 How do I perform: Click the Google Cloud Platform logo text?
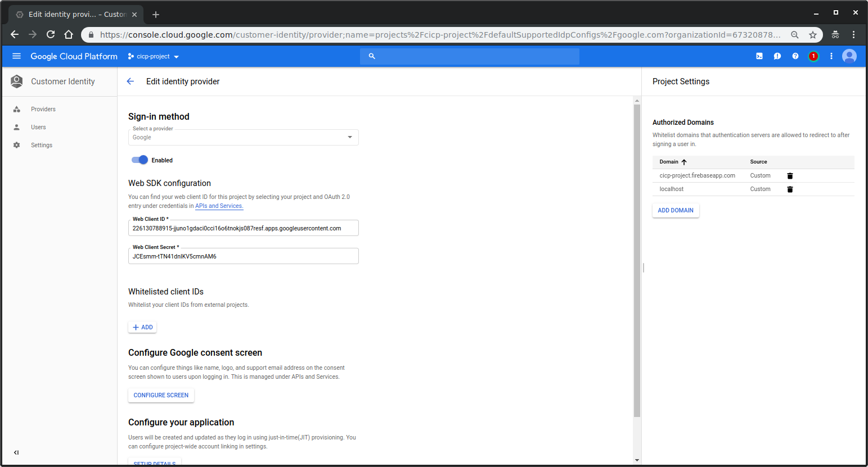tap(74, 56)
